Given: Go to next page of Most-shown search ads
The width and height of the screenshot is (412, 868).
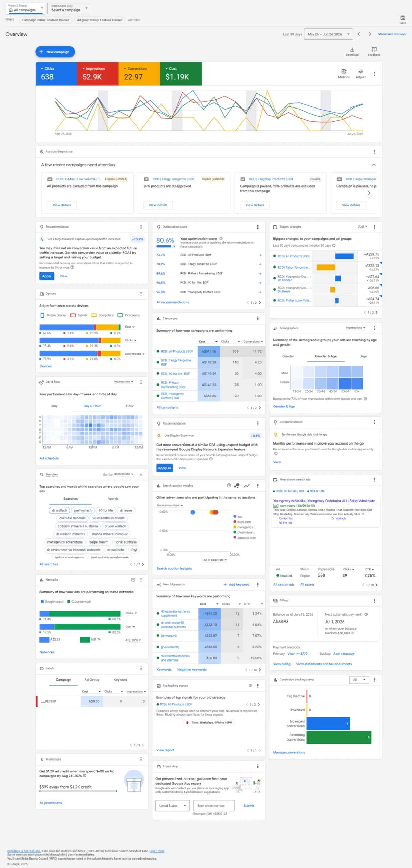Looking at the screenshot, I should (376, 585).
